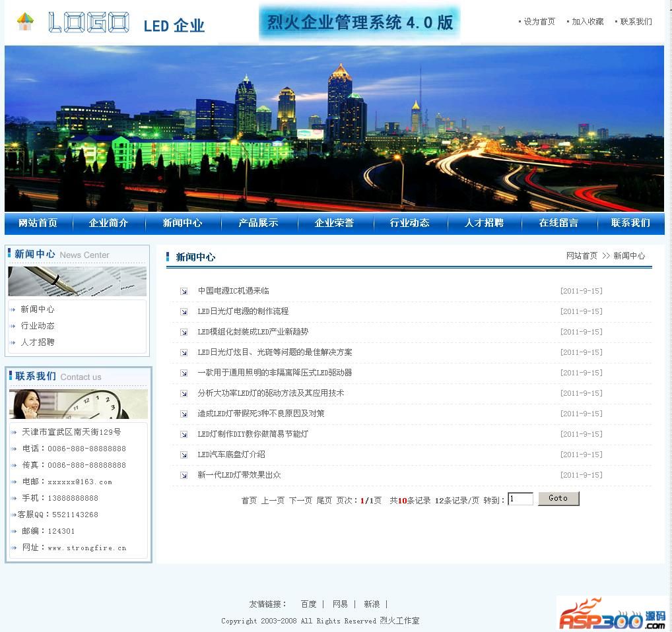672x632 pixels.
Task: Click arrow icon beside LED日光灯炫目、光斑等问题 article
Action: pyautogui.click(x=184, y=352)
